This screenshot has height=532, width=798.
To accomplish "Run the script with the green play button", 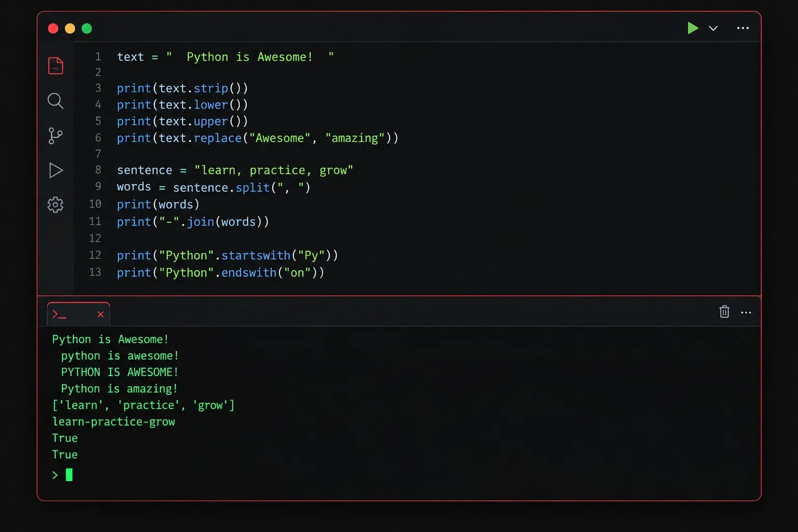I will point(693,28).
